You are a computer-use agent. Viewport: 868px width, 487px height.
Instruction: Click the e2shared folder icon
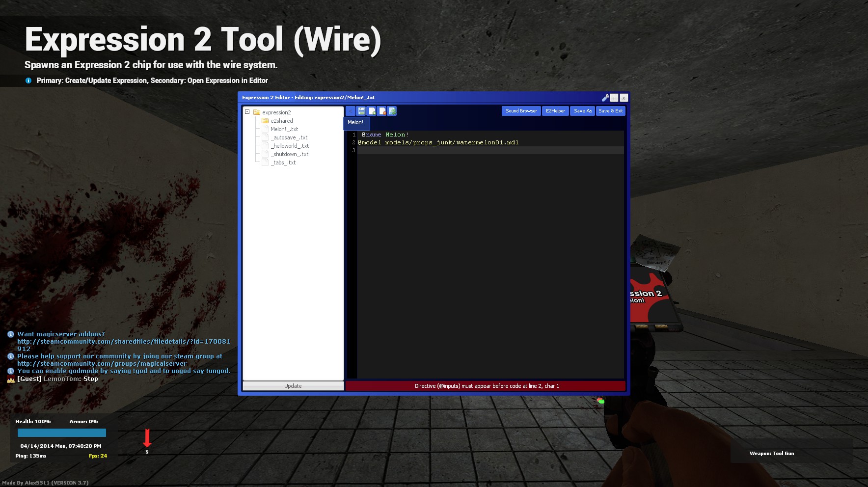[265, 121]
